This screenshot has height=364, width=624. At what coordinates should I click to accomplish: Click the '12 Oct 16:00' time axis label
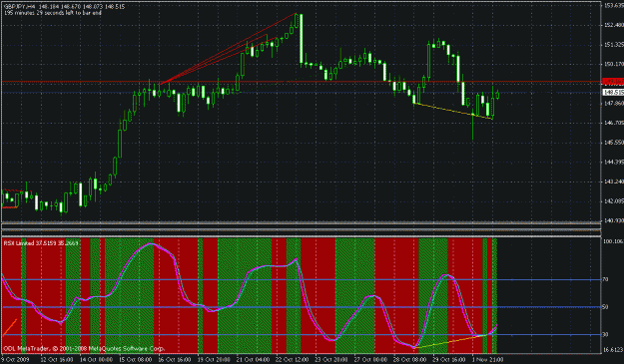(x=57, y=360)
